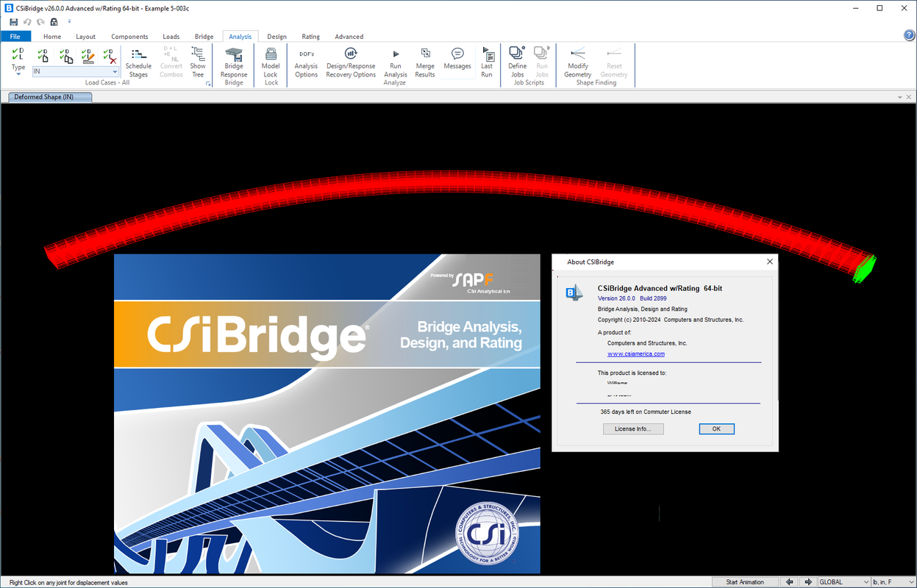This screenshot has height=588, width=917.
Task: Open Schedule Stages tool
Action: point(138,62)
